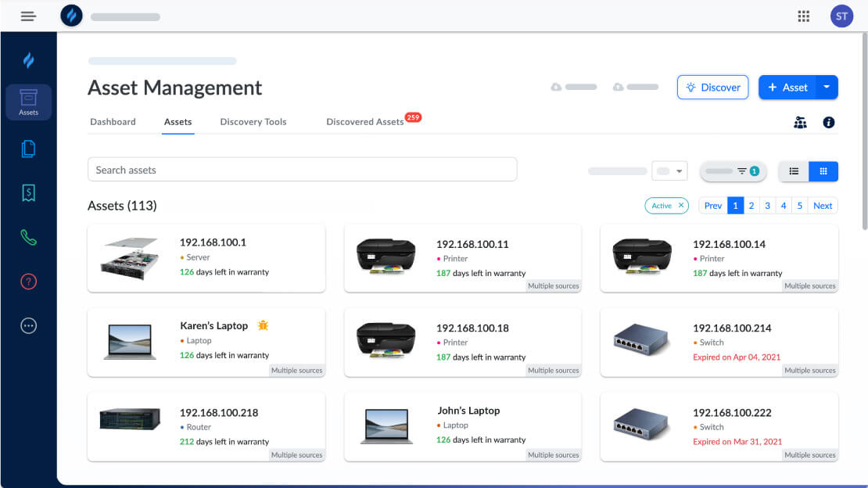Open the filter pill with badge
868x488 pixels.
click(733, 171)
